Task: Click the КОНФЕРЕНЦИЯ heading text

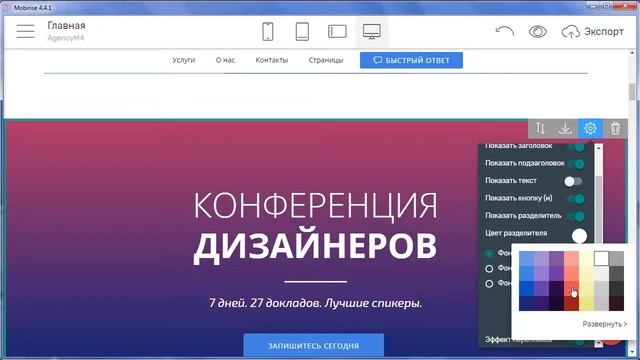Action: tap(315, 206)
